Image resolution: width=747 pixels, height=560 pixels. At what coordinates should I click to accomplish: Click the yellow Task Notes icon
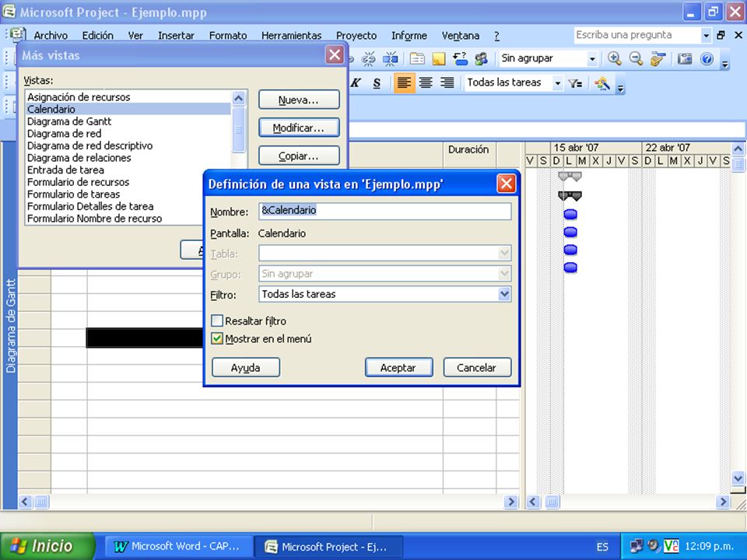point(438,58)
